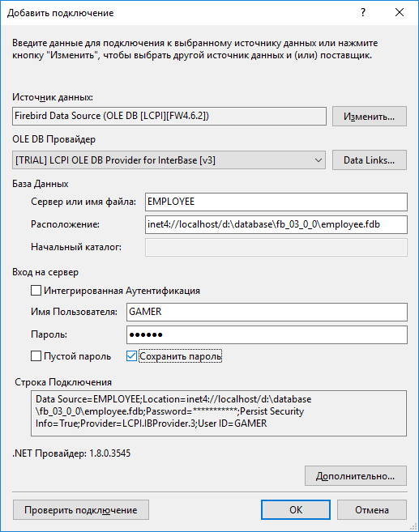Click the disabled Начальный каталог field
The width and height of the screenshot is (419, 532).
click(276, 247)
